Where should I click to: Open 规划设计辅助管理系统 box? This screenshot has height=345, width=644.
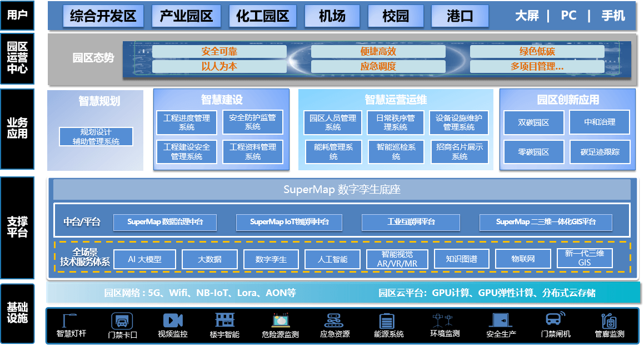tap(96, 136)
